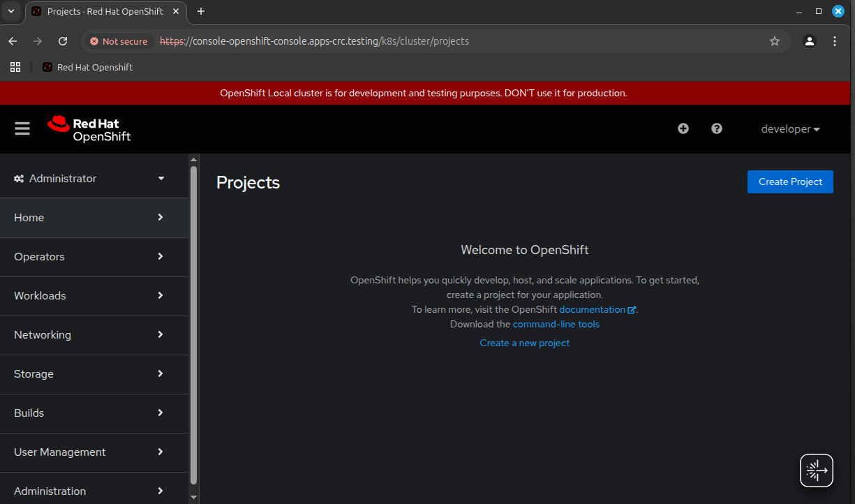The image size is (855, 504).
Task: Go forward in browser history
Action: coord(38,41)
